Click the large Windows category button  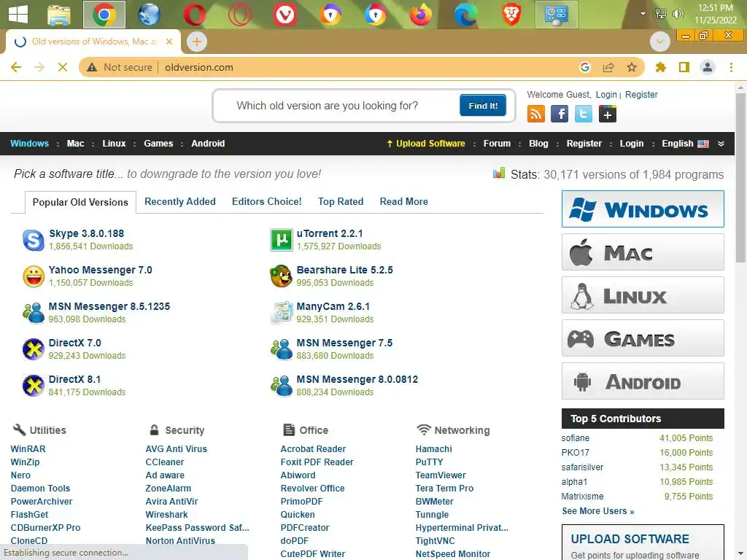(x=643, y=209)
